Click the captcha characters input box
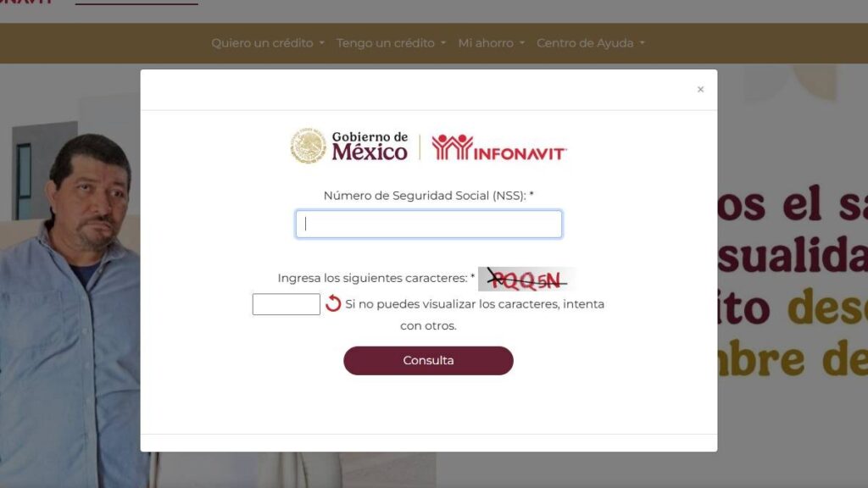 (x=287, y=304)
